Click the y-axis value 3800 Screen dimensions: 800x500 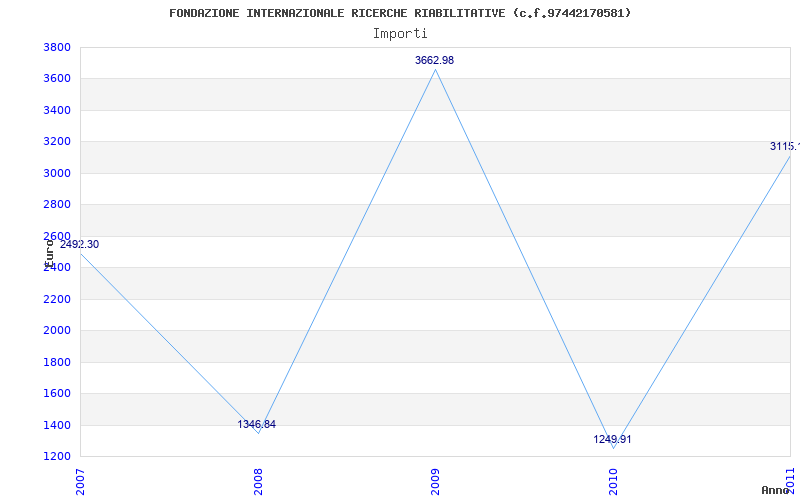coord(57,48)
